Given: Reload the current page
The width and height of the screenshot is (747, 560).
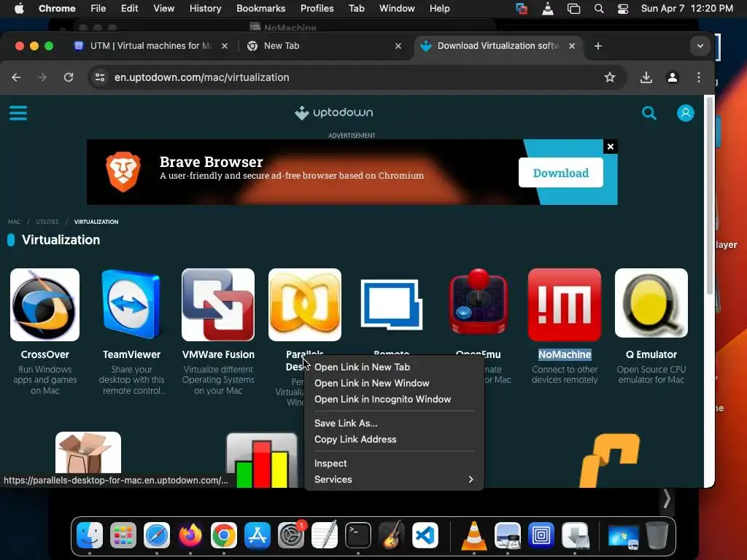Looking at the screenshot, I should tap(69, 77).
